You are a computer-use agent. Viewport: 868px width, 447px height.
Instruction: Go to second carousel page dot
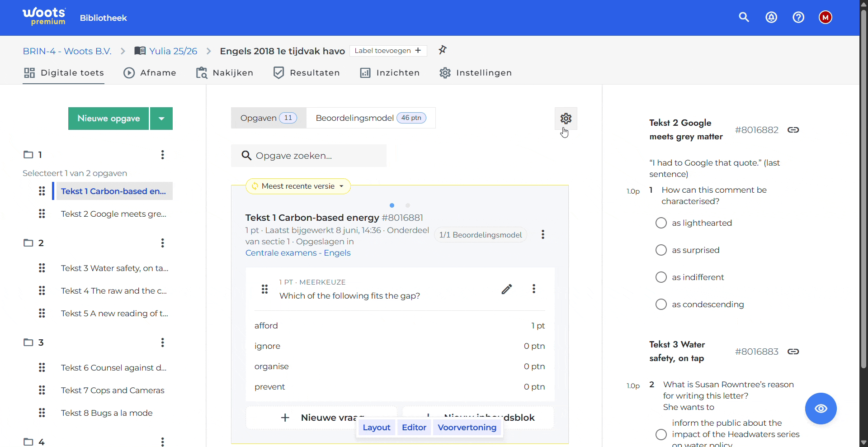(x=407, y=205)
